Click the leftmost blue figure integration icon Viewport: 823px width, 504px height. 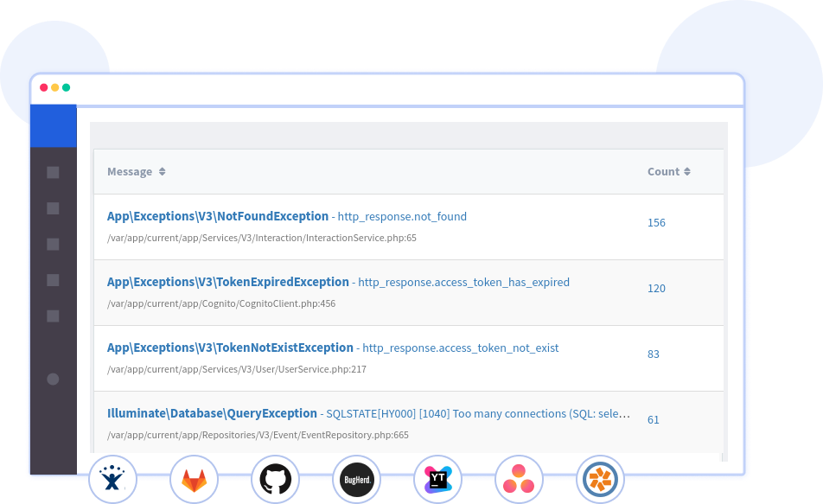pos(112,479)
